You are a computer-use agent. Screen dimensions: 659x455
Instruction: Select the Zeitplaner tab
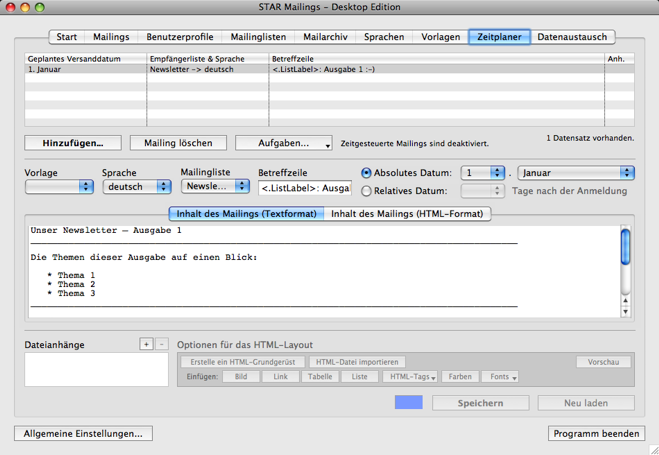pos(499,37)
